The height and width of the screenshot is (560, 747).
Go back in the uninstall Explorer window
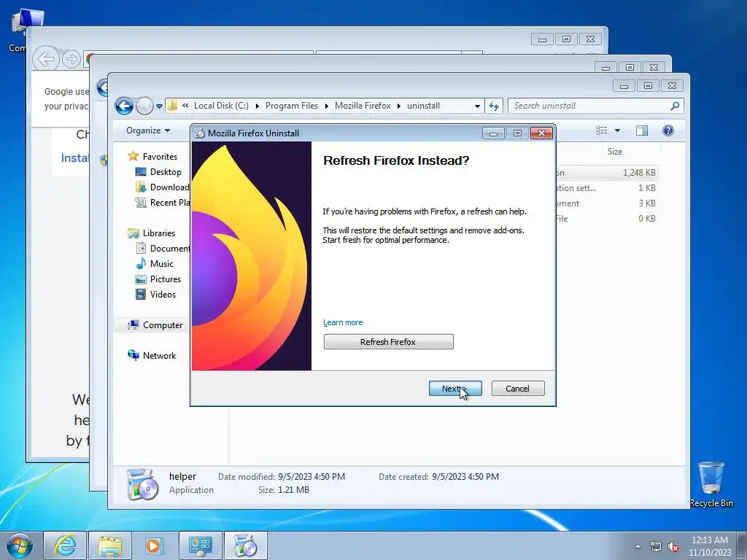point(124,106)
